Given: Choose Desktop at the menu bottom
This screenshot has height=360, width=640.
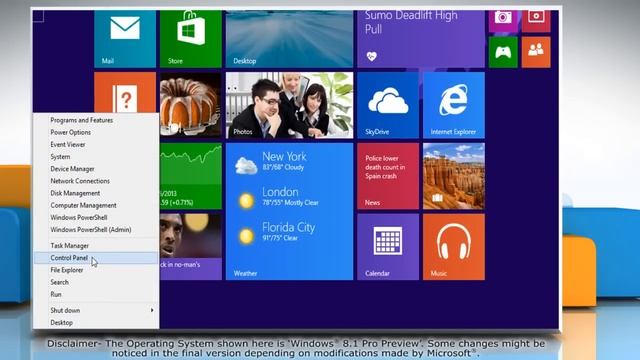Looking at the screenshot, I should 96,322.
